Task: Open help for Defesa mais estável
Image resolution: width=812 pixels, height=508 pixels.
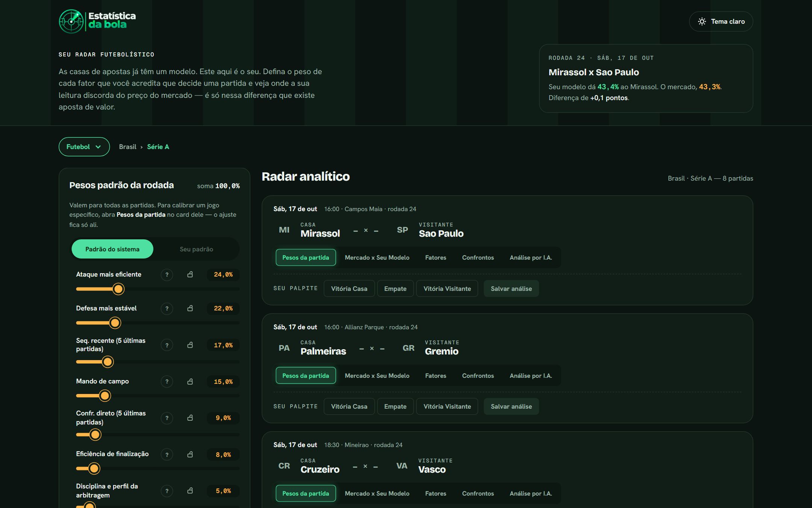Action: [167, 309]
